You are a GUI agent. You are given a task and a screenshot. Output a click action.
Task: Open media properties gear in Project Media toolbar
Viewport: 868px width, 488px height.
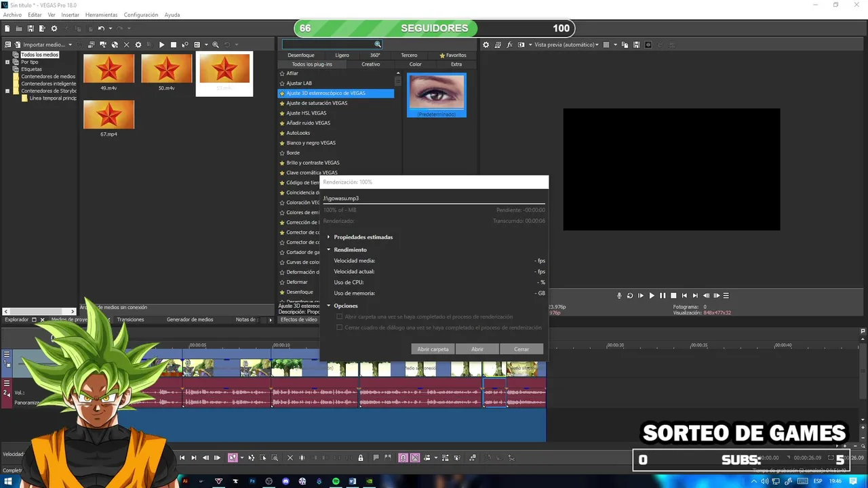tap(138, 45)
